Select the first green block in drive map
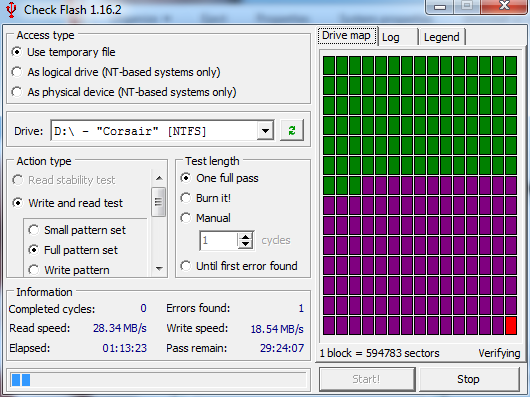The width and height of the screenshot is (530, 397). point(329,65)
